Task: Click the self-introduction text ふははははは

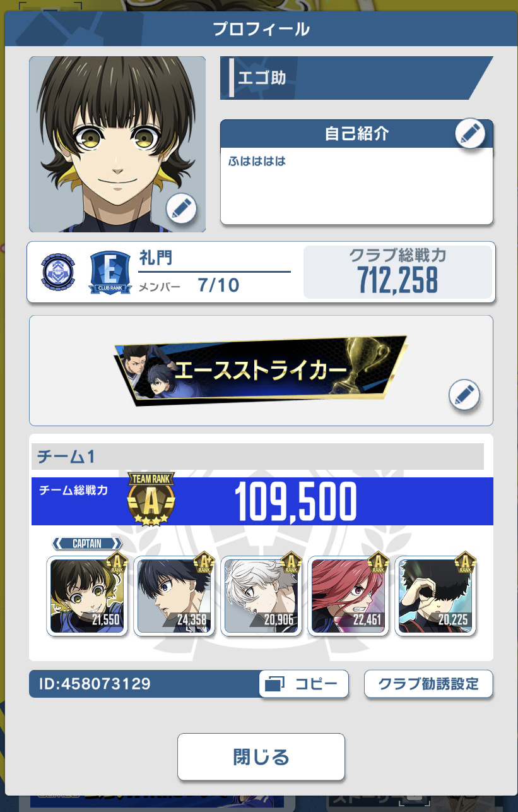Action: [x=257, y=162]
